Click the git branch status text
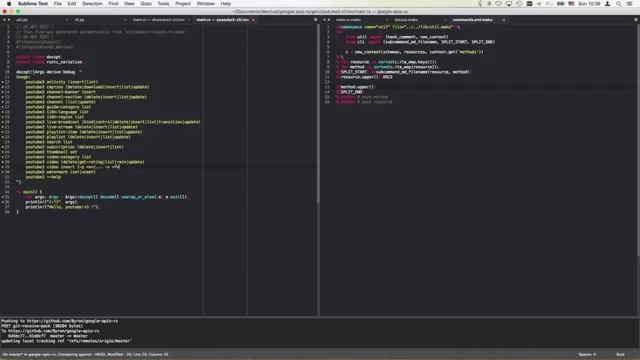The width and height of the screenshot is (640, 360). (85, 354)
